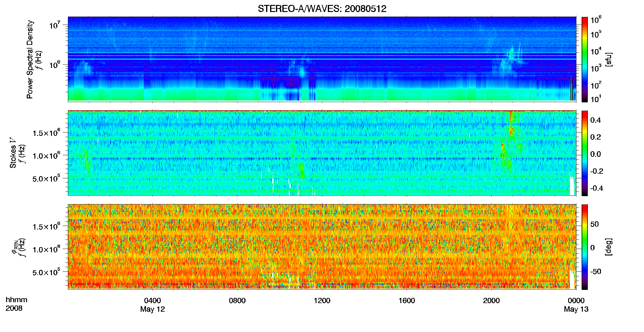Click the 0.0 value on Stokes colorbar
The image size is (644, 332).
click(x=595, y=154)
